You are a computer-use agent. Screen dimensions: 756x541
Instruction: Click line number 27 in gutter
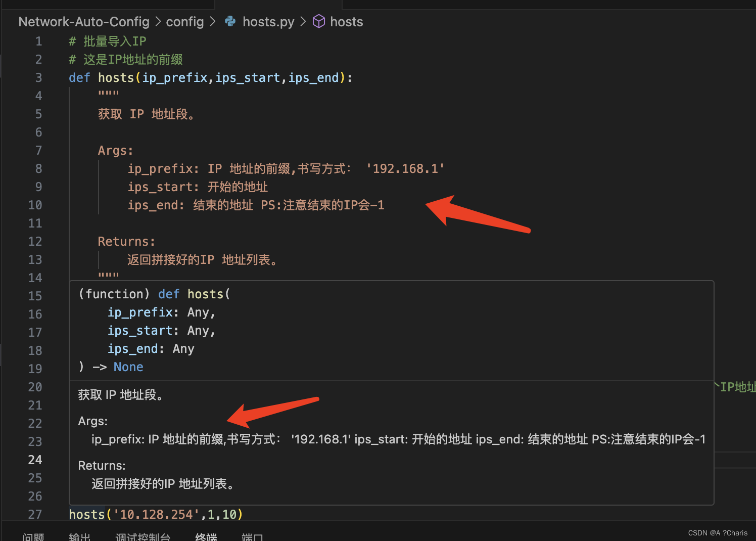[x=35, y=515]
